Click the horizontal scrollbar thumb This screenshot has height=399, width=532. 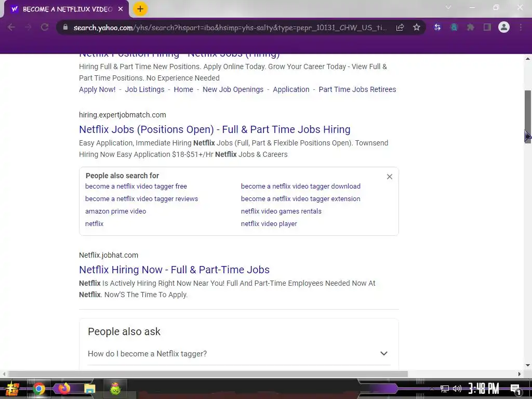208,374
